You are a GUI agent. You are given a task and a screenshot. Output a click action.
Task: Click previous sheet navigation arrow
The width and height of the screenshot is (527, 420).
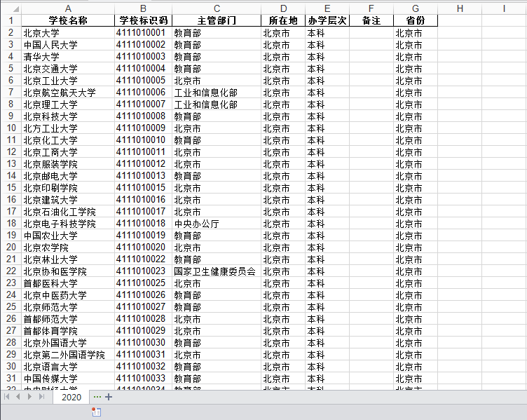[18, 397]
